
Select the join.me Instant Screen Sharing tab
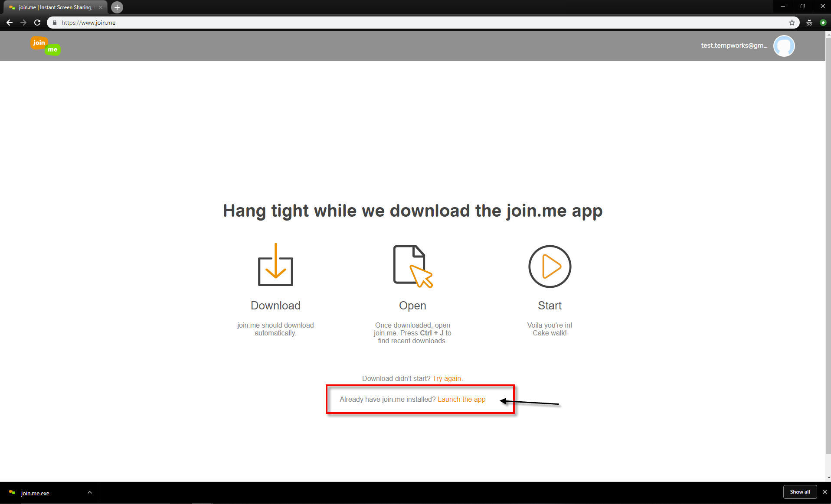(x=56, y=7)
